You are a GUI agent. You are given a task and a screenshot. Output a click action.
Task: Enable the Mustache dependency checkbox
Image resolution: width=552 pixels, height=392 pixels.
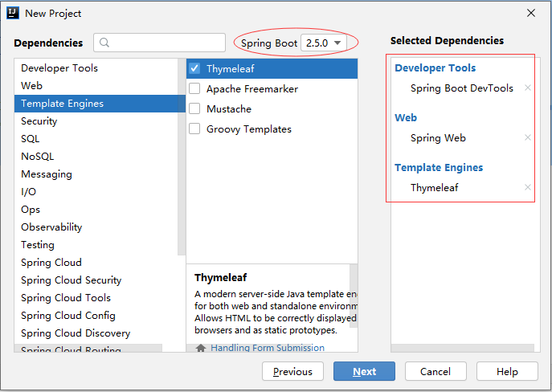click(194, 108)
